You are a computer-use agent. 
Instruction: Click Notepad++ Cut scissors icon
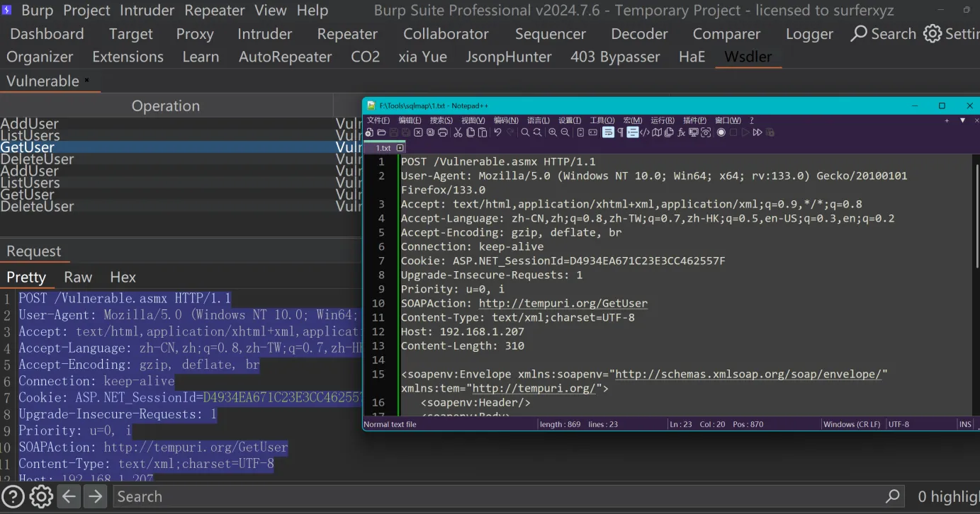[x=458, y=132]
